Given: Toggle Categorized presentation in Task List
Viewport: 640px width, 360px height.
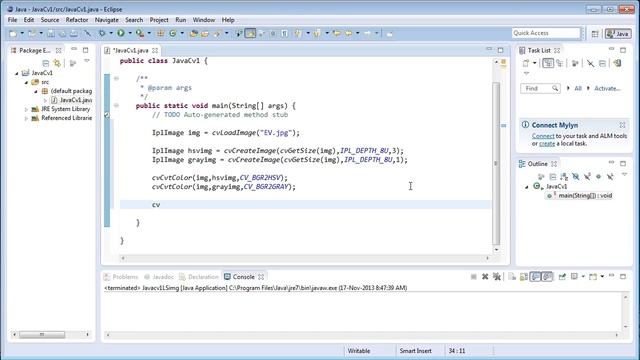Looking at the screenshot, I should tap(548, 63).
